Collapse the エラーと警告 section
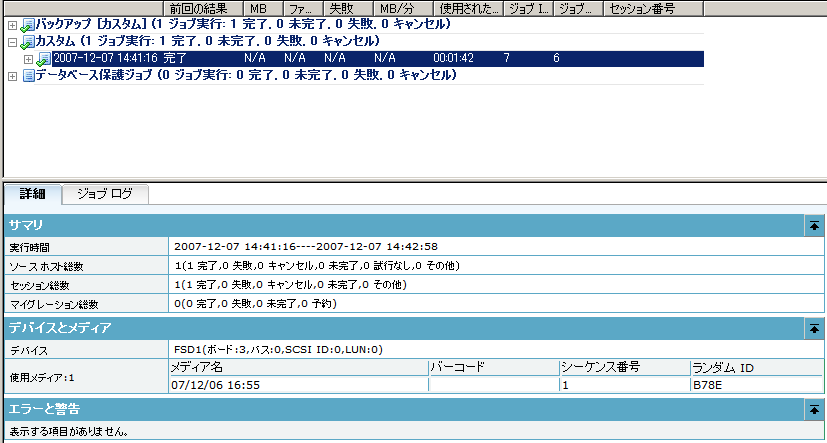 [x=814, y=409]
